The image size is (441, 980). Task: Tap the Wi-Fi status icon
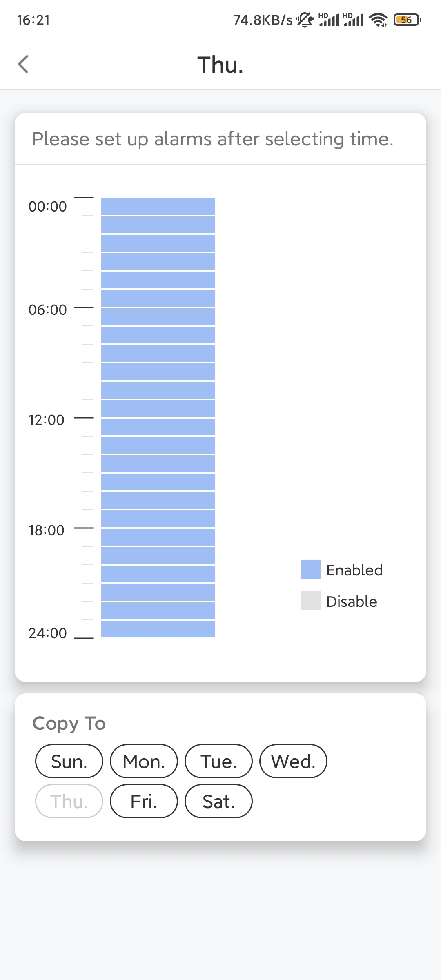[378, 20]
